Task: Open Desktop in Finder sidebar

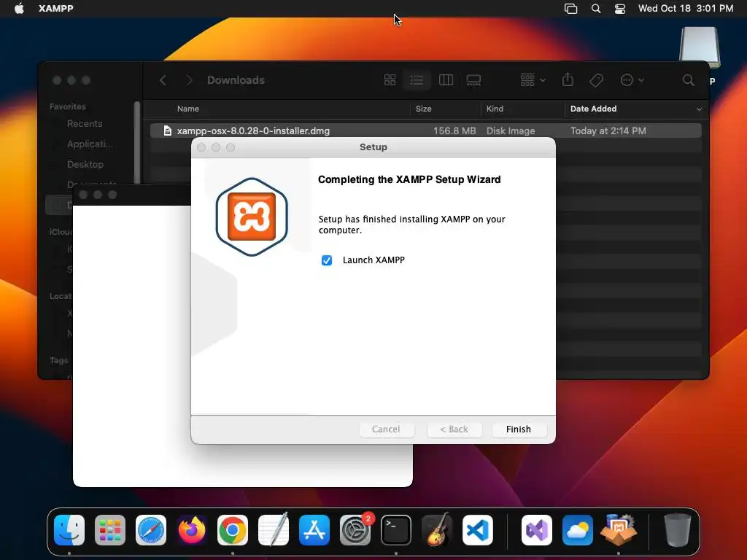Action: (85, 164)
